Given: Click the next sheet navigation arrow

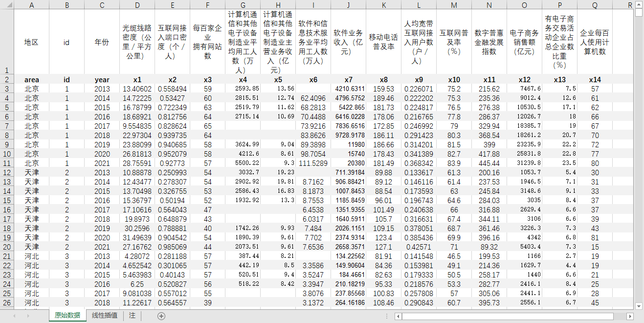Looking at the screenshot, I should pyautogui.click(x=28, y=316).
